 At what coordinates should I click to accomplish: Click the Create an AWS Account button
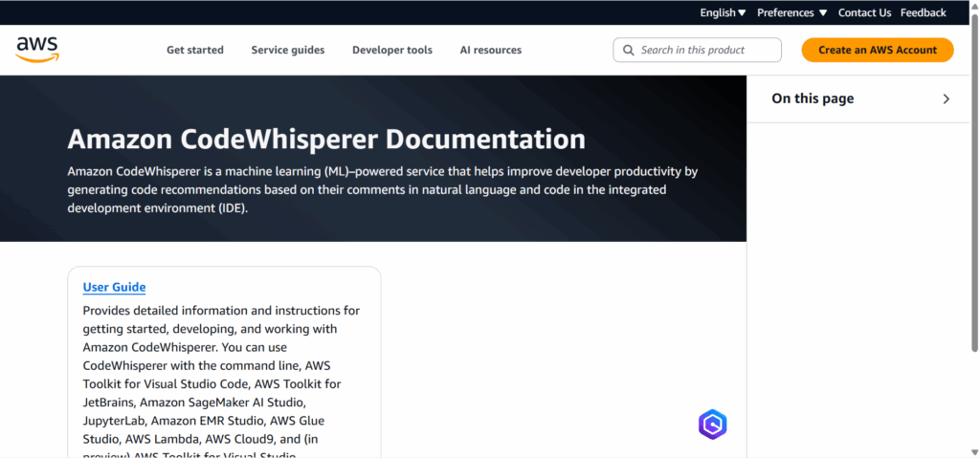pyautogui.click(x=878, y=50)
